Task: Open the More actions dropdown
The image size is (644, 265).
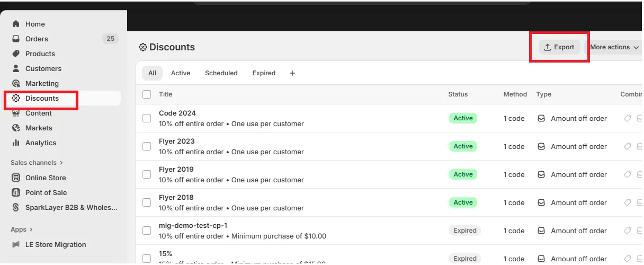Action: (614, 47)
